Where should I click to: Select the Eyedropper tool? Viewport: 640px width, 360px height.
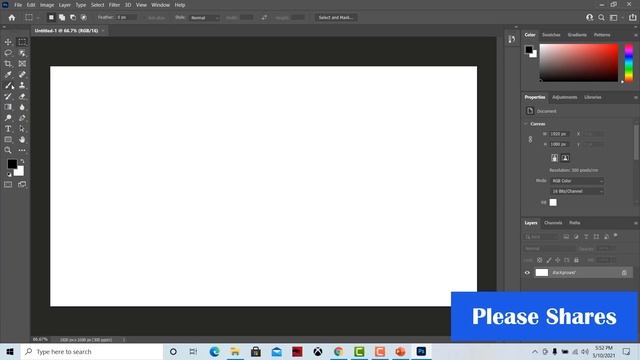[x=8, y=75]
